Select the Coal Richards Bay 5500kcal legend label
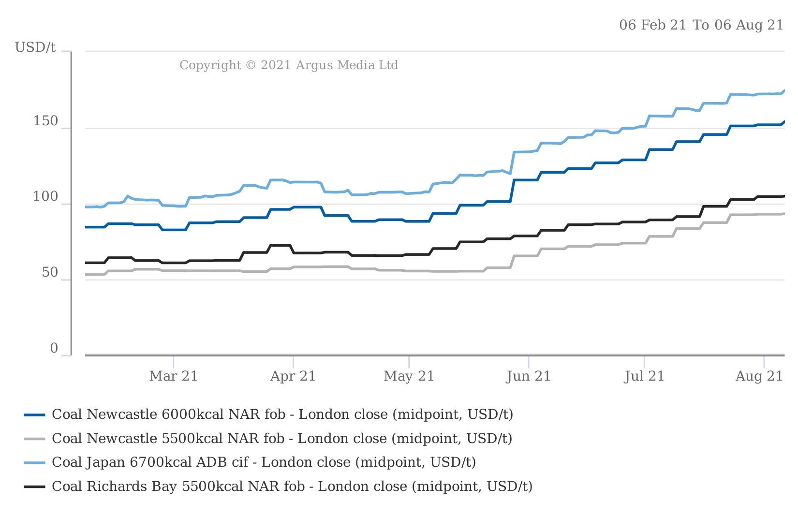The image size is (798, 532). pos(292,486)
